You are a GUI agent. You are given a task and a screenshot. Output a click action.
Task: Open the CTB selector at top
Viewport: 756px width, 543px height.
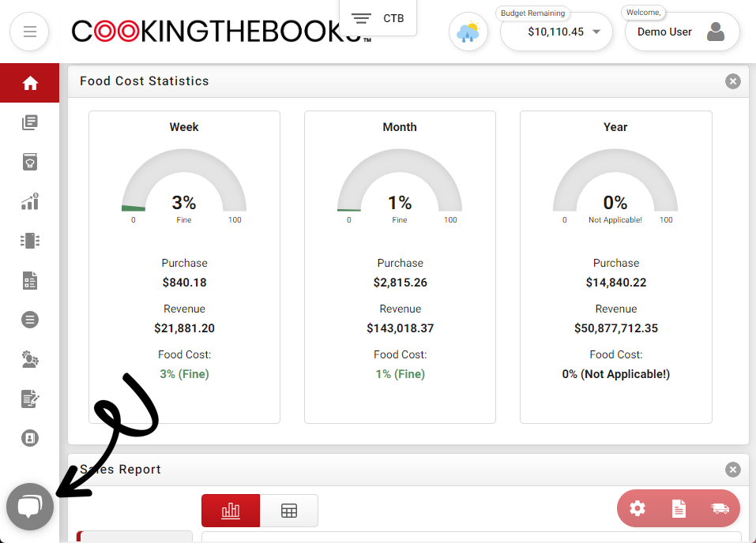[378, 18]
